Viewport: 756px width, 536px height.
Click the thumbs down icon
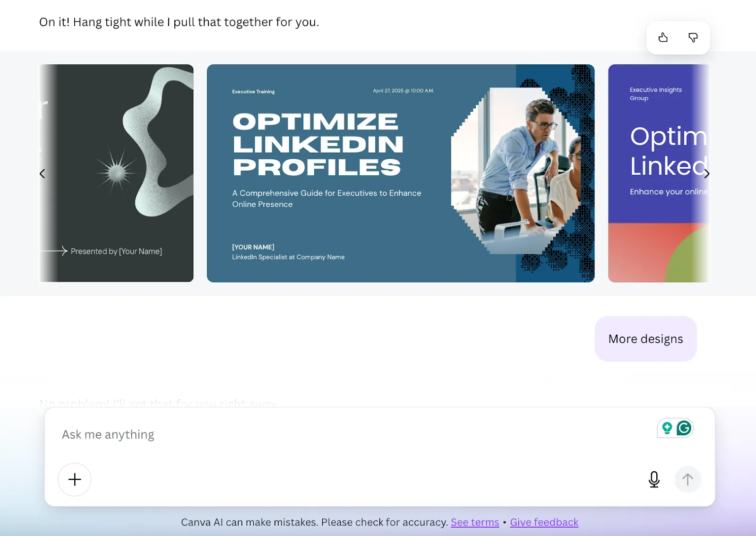point(693,37)
